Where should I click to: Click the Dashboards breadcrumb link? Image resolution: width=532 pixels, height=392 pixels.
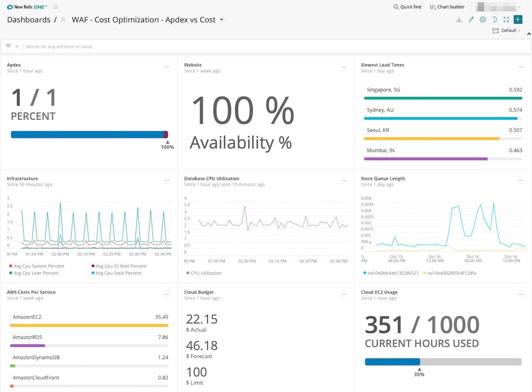click(29, 20)
